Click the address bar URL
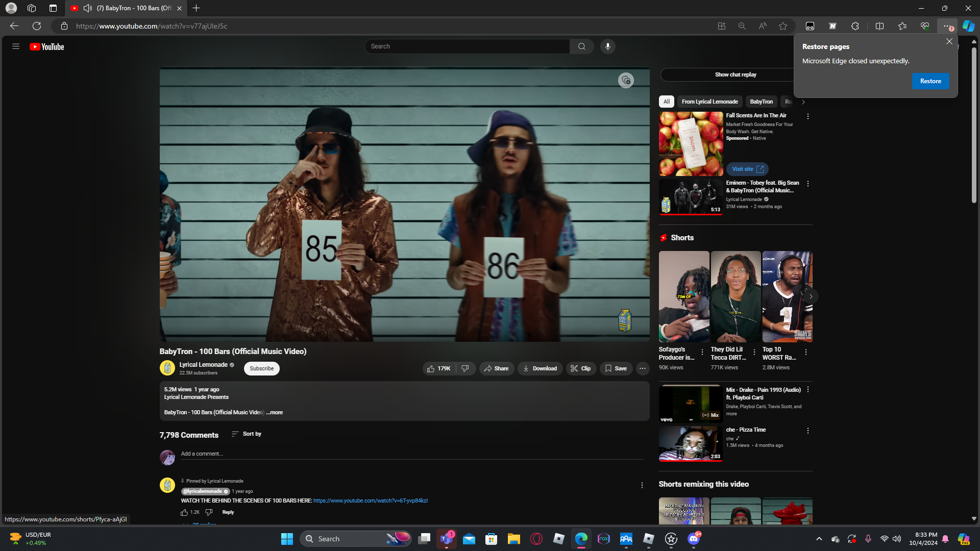The height and width of the screenshot is (551, 980). (x=152, y=26)
